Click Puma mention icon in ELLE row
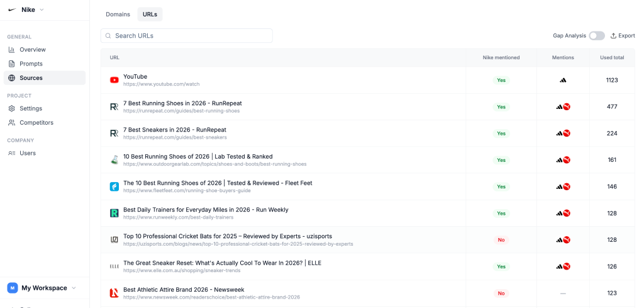Screen dimensions: 644x308 pos(567,266)
